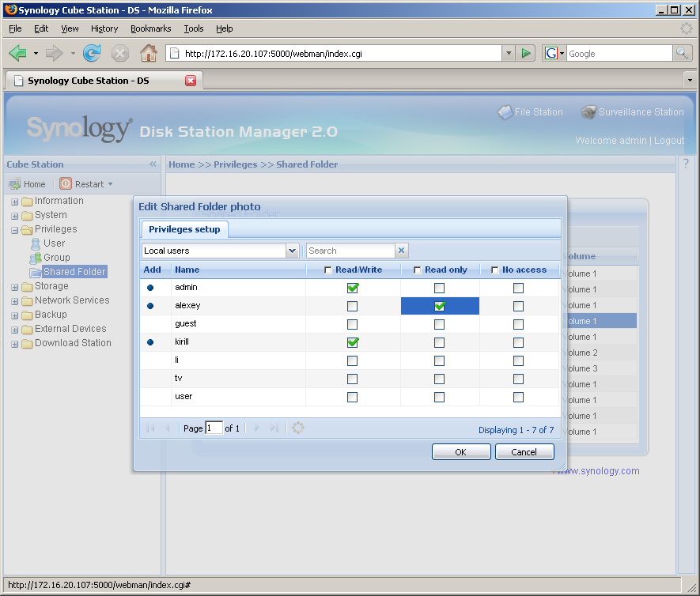
Task: Open the Help menu
Action: pyautogui.click(x=224, y=28)
